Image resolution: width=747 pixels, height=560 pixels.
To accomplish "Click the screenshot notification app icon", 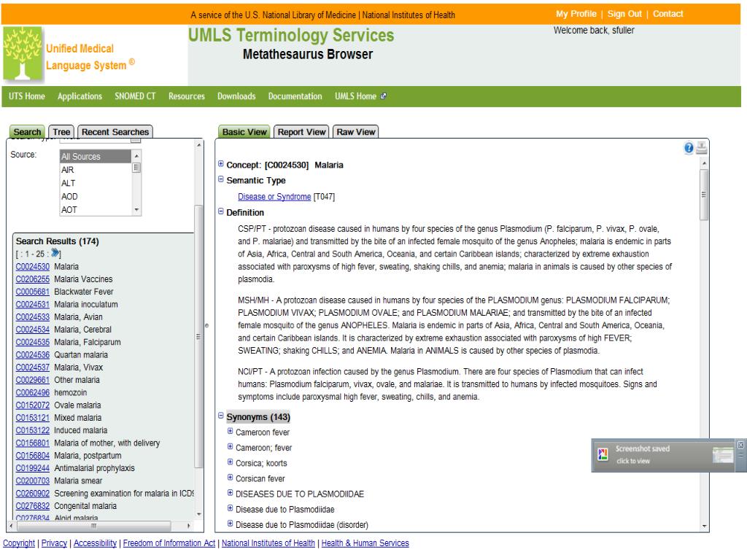I will click(x=603, y=455).
